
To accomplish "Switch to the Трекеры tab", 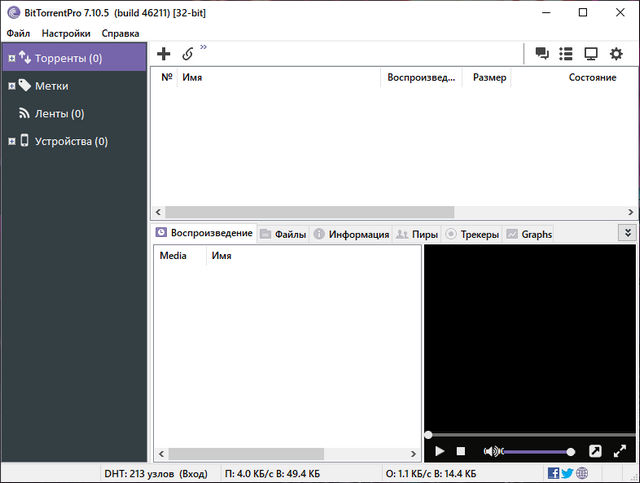I will click(472, 234).
